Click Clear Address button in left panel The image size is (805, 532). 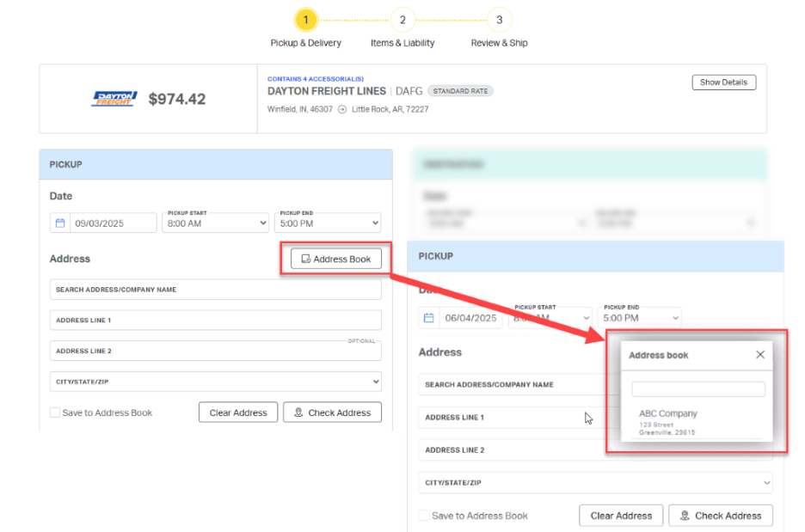(238, 413)
